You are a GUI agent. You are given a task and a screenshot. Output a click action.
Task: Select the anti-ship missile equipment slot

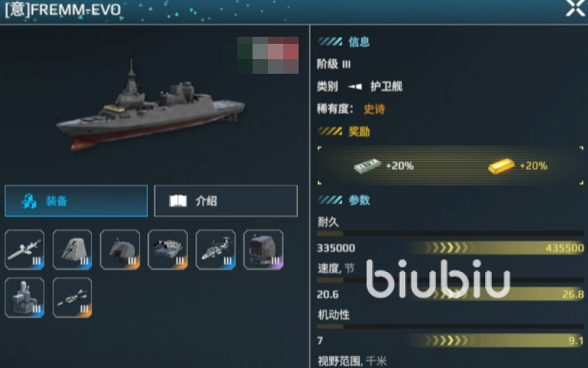point(25,250)
